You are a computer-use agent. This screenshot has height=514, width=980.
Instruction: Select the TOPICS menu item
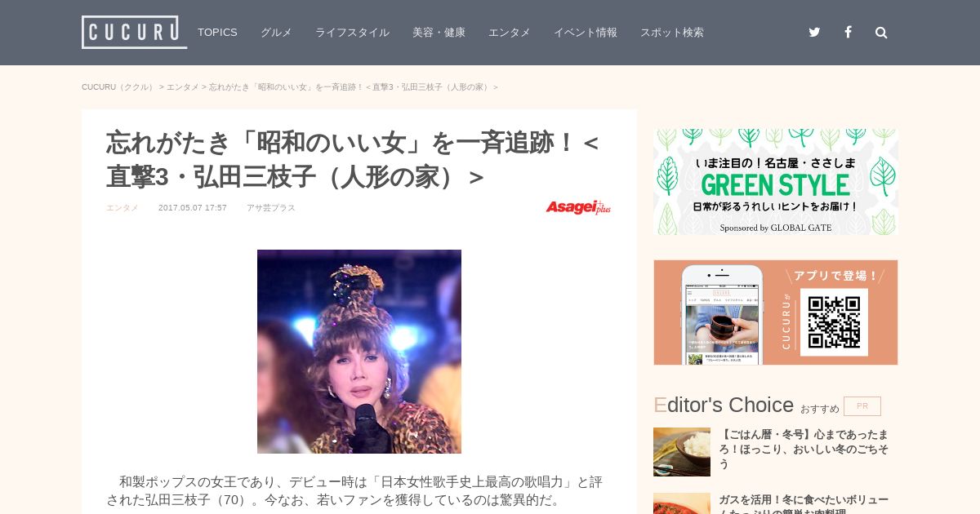click(x=217, y=33)
